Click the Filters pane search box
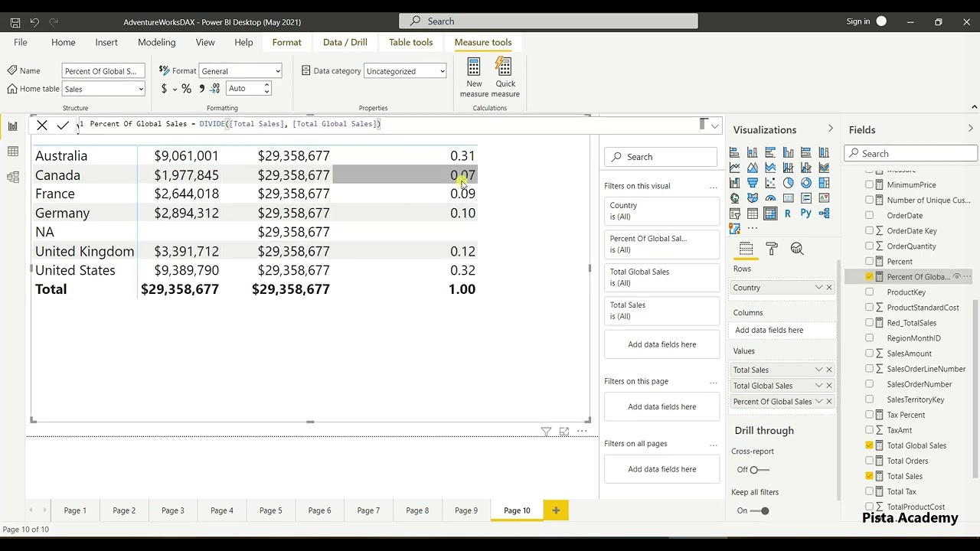The image size is (980, 551). (661, 157)
